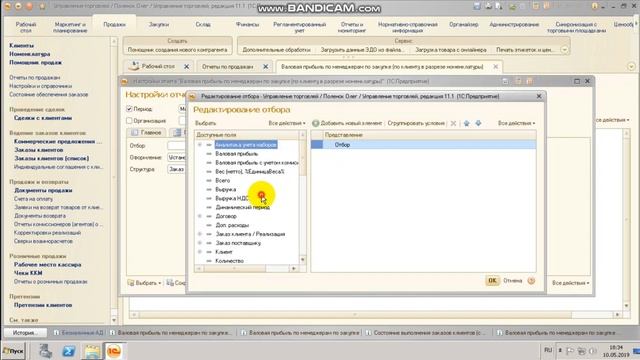Click the favorites star in title bar

pyautogui.click(x=42, y=7)
